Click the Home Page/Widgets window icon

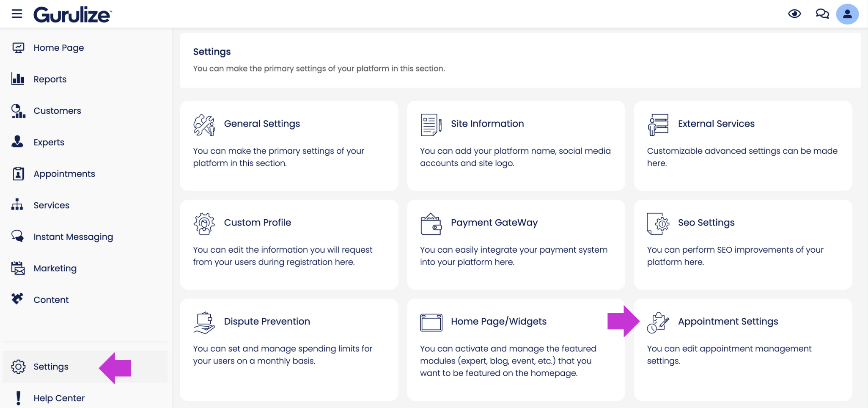(431, 323)
